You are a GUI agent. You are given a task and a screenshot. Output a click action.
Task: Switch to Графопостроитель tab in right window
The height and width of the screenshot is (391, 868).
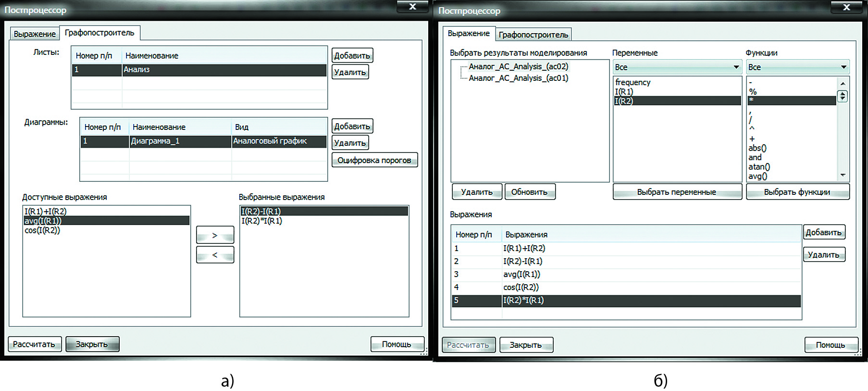coord(533,35)
